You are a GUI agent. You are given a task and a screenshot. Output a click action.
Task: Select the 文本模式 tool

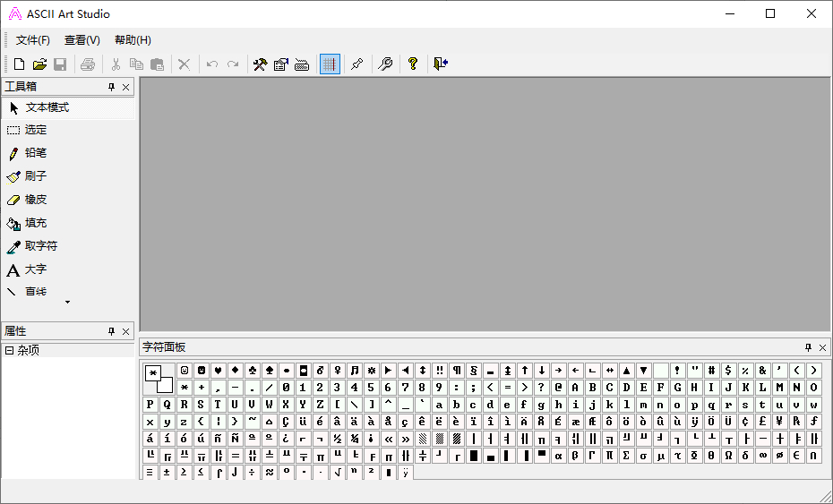click(x=68, y=107)
